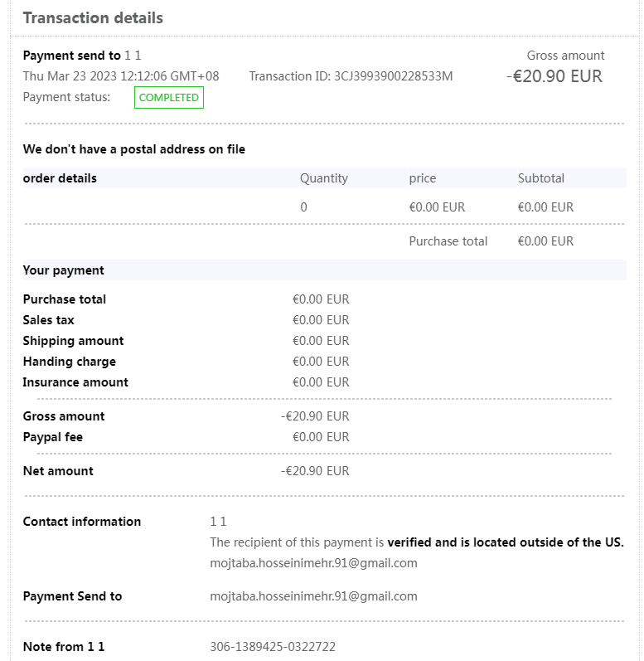The height and width of the screenshot is (661, 644).
Task: Click the Subtotal column header
Action: pos(540,178)
